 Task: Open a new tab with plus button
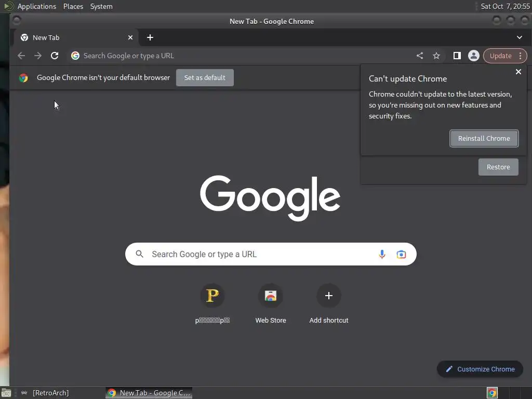coord(150,37)
